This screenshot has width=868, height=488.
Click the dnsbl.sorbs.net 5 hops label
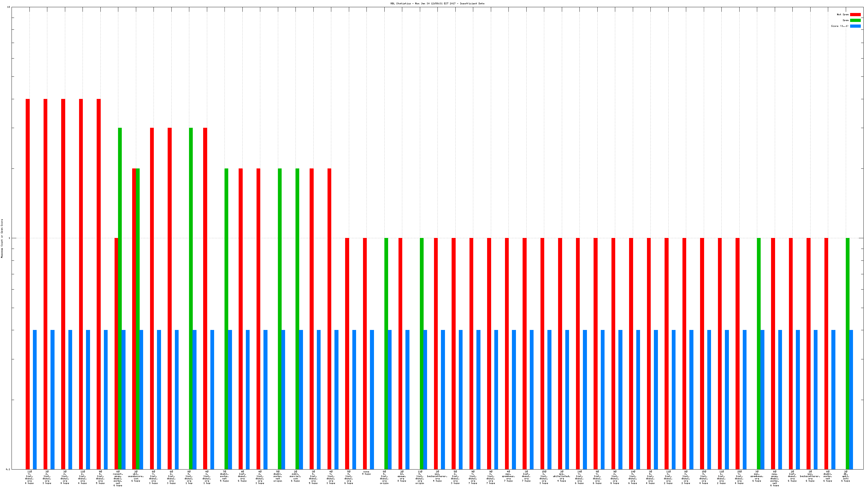coord(225,476)
